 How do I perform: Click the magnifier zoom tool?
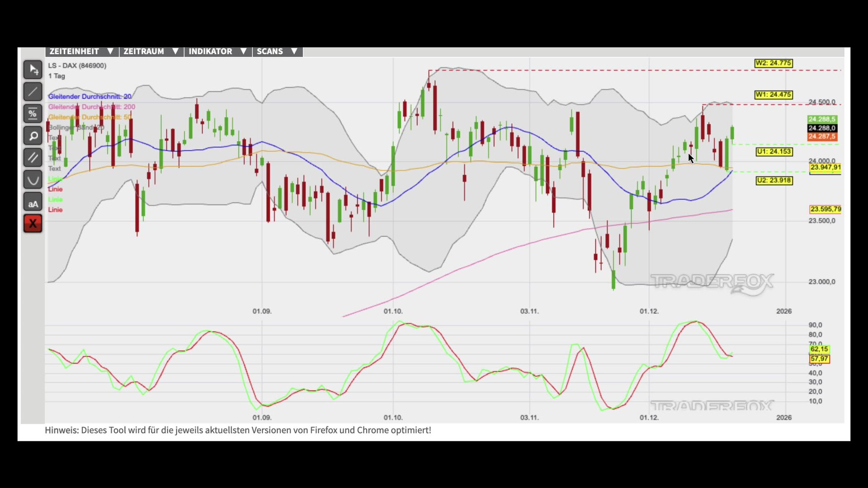pyautogui.click(x=33, y=136)
